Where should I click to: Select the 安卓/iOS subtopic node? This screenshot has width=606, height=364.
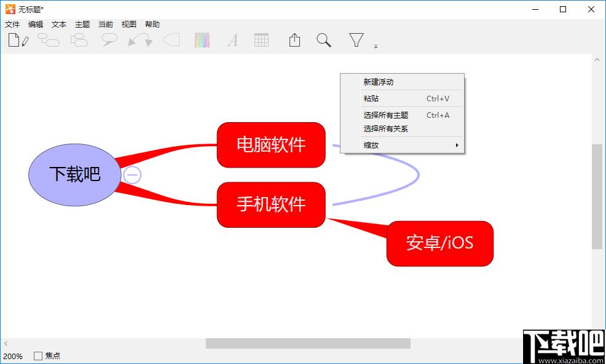point(440,244)
